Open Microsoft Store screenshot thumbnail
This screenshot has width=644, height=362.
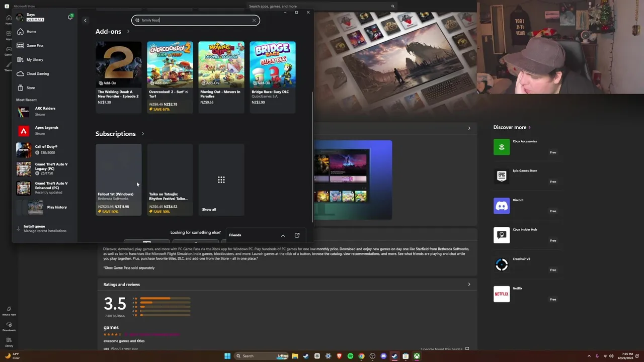click(x=353, y=179)
